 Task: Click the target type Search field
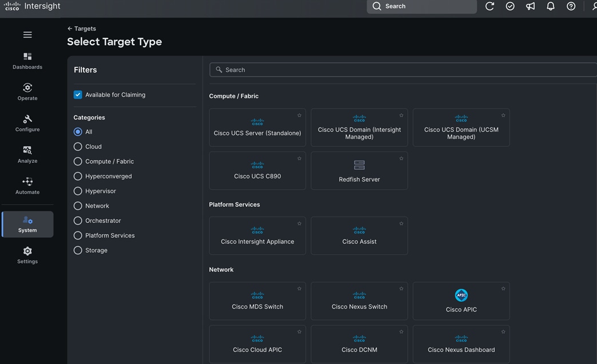click(x=403, y=70)
